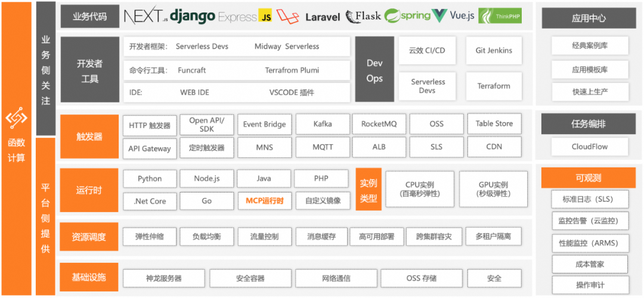Click the Function Compute logo icon
This screenshot has height=298, width=644.
coord(17,119)
